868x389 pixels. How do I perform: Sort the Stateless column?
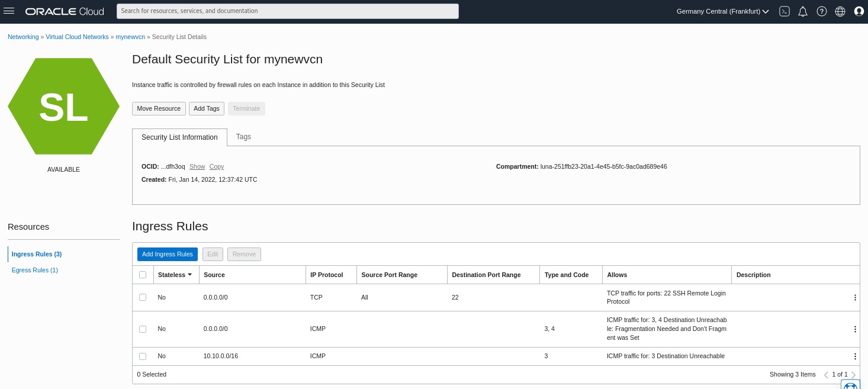(190, 275)
